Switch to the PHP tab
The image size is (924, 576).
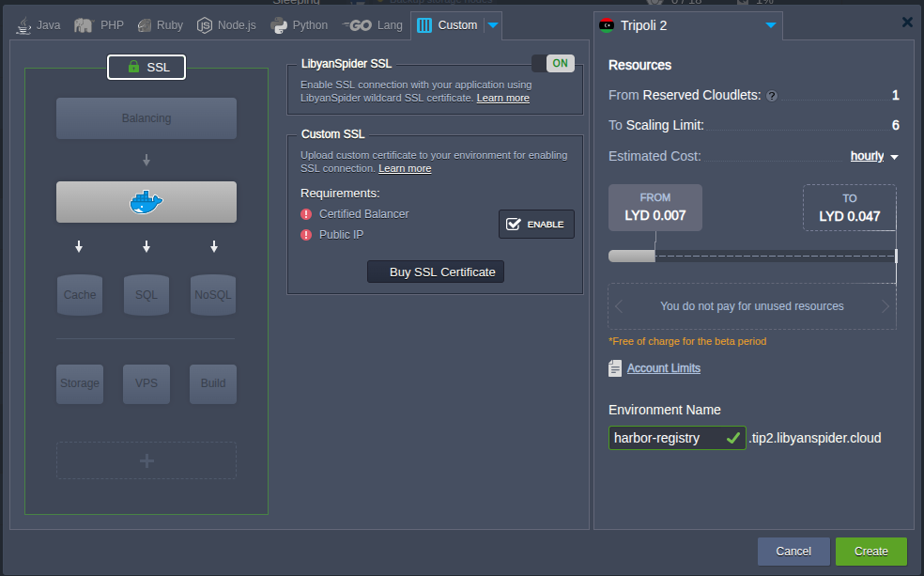(98, 26)
